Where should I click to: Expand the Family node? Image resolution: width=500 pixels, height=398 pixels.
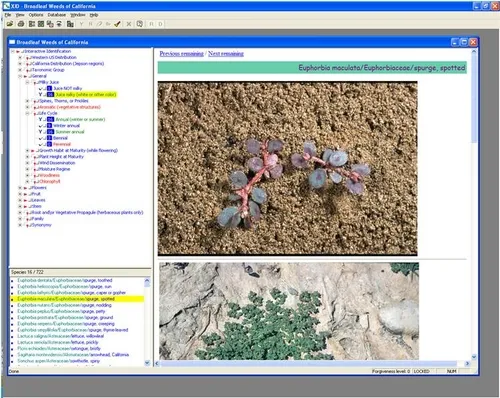pos(20,219)
